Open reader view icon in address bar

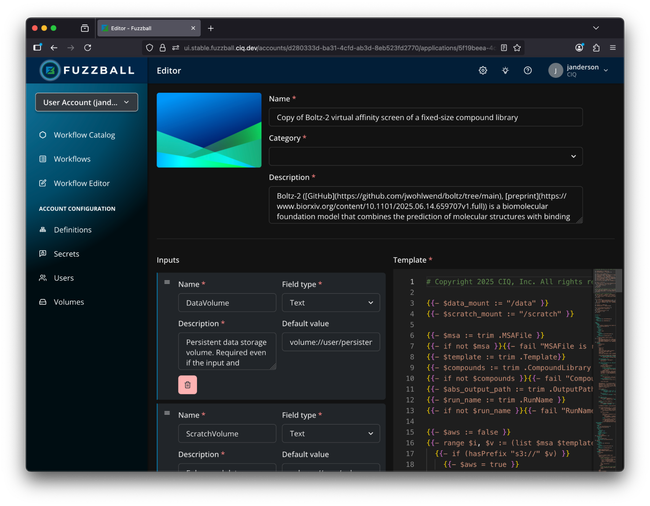coord(504,48)
